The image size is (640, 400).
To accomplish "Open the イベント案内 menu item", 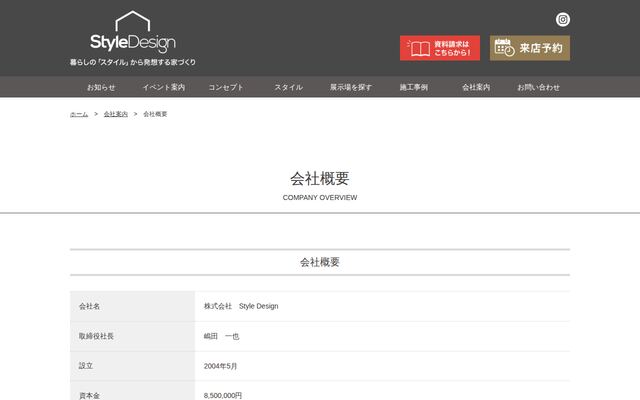I will click(x=164, y=87).
